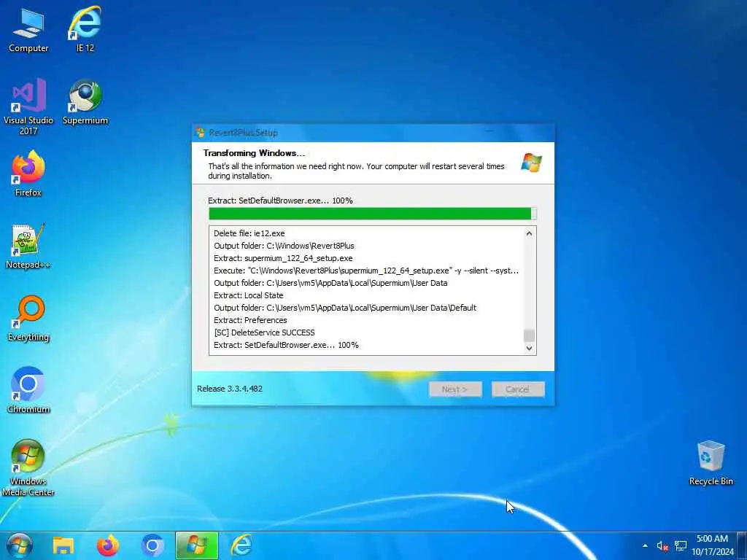Launch Internet Explorer from the taskbar
This screenshot has height=560, width=747.
[241, 545]
